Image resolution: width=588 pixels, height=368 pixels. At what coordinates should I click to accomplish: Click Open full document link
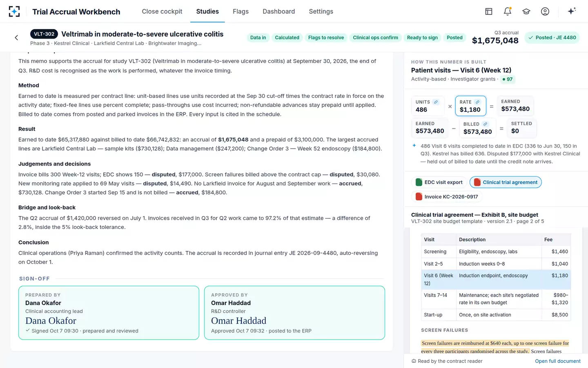[x=557, y=361]
